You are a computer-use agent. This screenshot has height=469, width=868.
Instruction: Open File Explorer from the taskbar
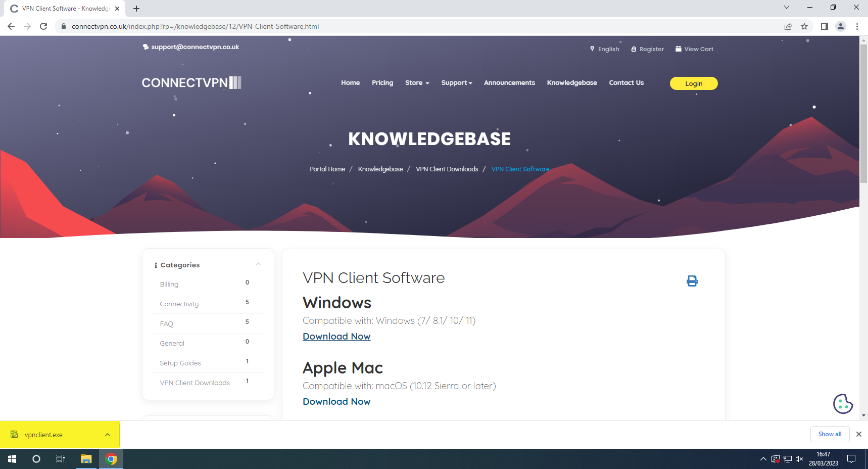(x=86, y=459)
